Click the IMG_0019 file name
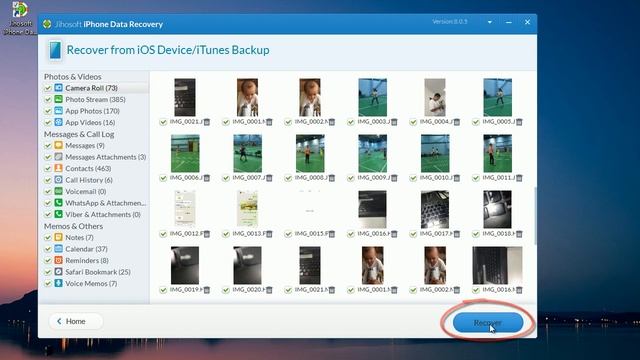Viewport: 640px width, 360px height. click(186, 289)
